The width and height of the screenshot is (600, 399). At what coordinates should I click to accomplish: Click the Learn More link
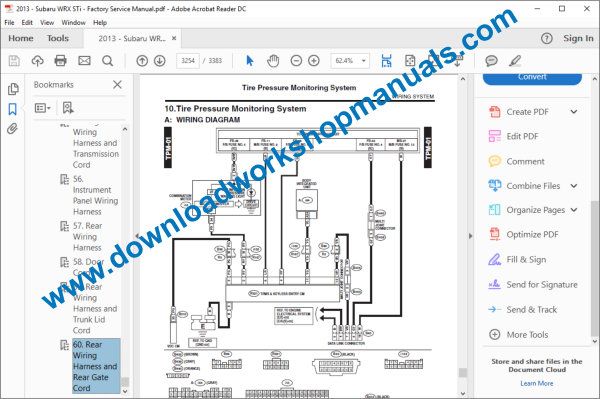coord(536,383)
